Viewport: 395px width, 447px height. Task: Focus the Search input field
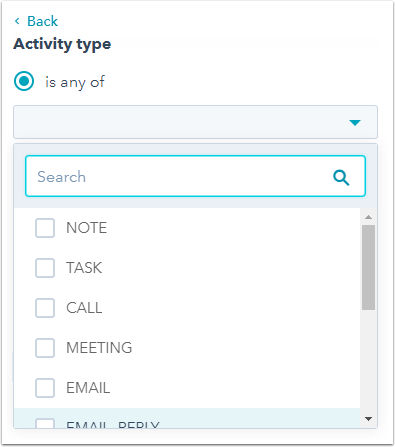(195, 176)
